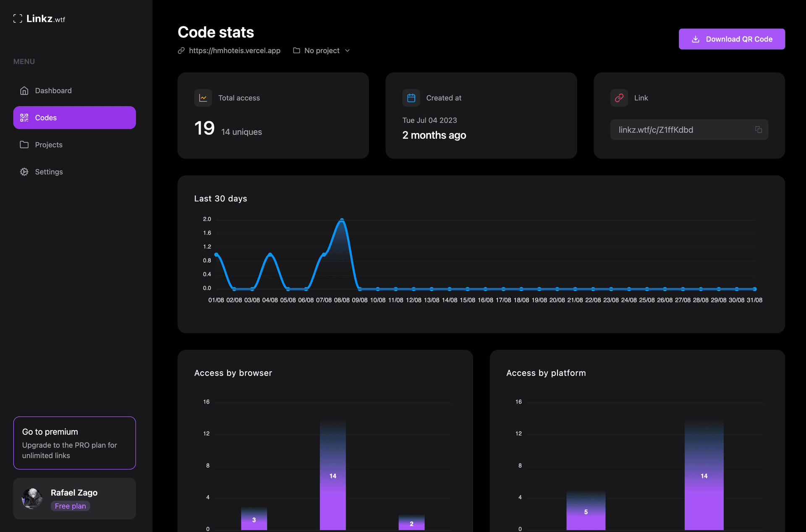Open the hmhoteis.vercel.app link
The width and height of the screenshot is (806, 532).
234,50
